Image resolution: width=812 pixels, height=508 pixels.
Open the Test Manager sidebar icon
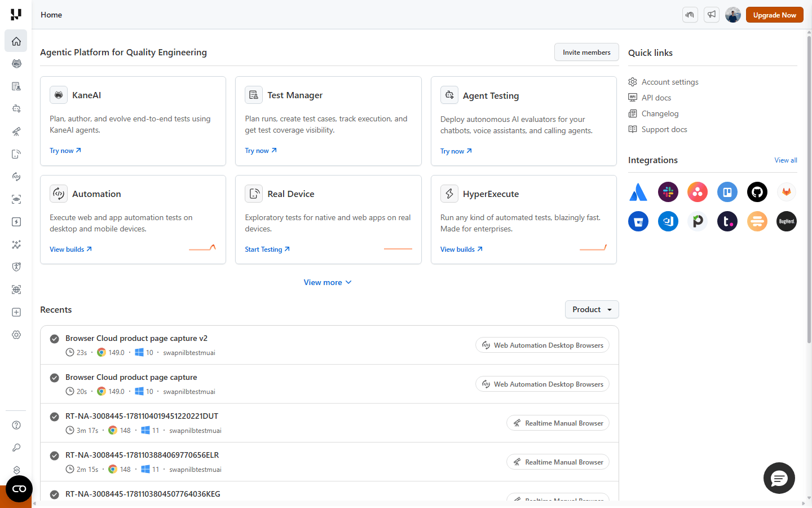pos(16,86)
